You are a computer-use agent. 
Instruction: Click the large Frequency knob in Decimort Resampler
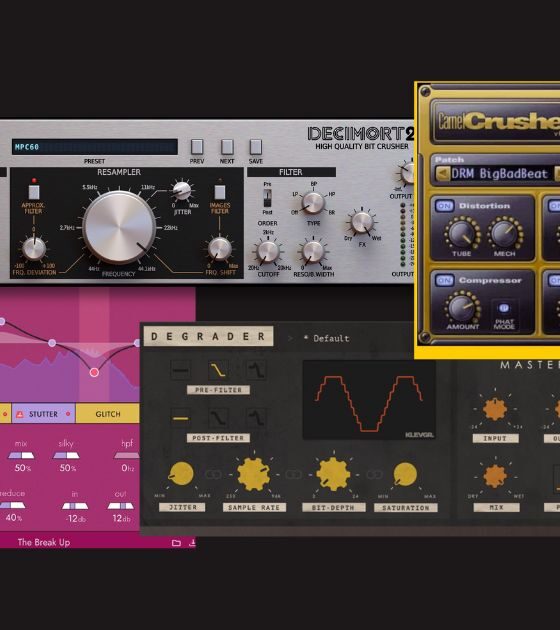(119, 227)
